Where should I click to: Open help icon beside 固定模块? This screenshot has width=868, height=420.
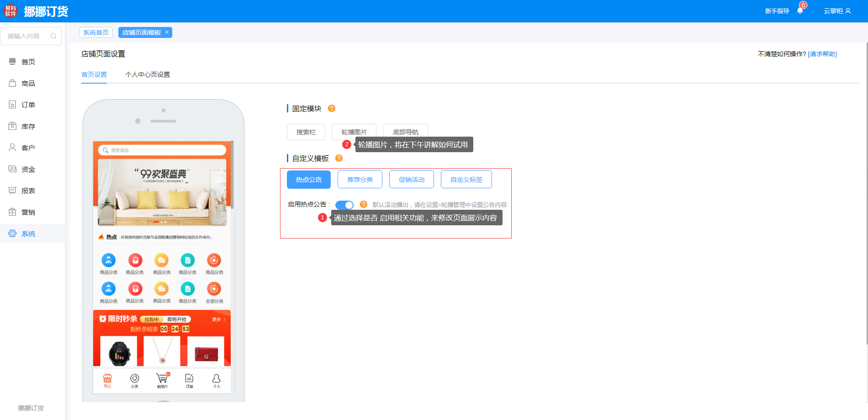[x=332, y=108]
